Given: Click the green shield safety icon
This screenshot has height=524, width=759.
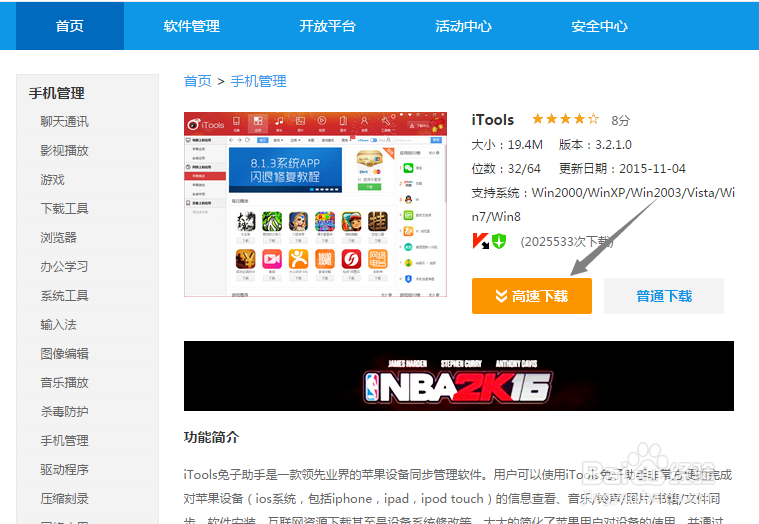Looking at the screenshot, I should coord(499,241).
